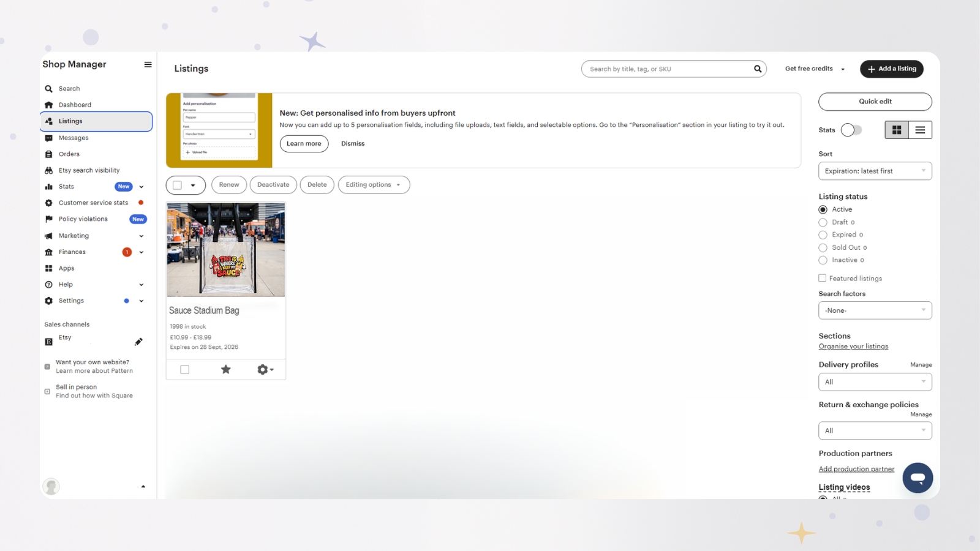Click the magnifier icon in the listings search bar
980x551 pixels.
click(758, 69)
